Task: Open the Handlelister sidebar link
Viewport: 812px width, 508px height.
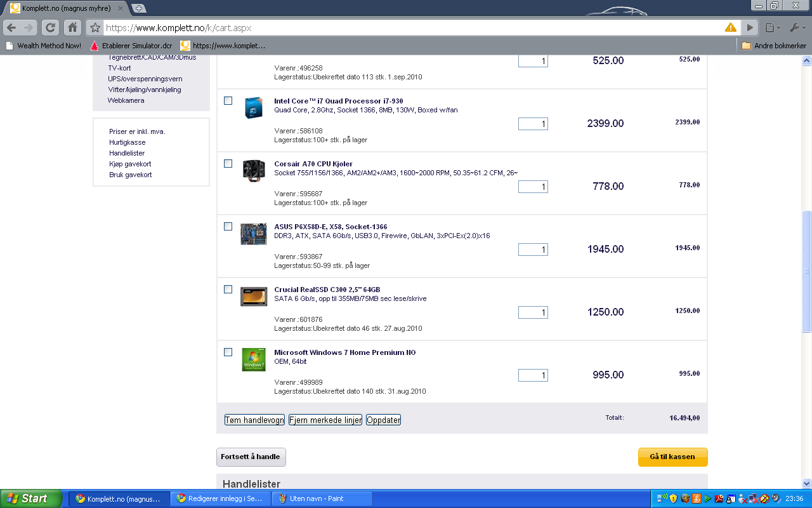Action: click(127, 153)
